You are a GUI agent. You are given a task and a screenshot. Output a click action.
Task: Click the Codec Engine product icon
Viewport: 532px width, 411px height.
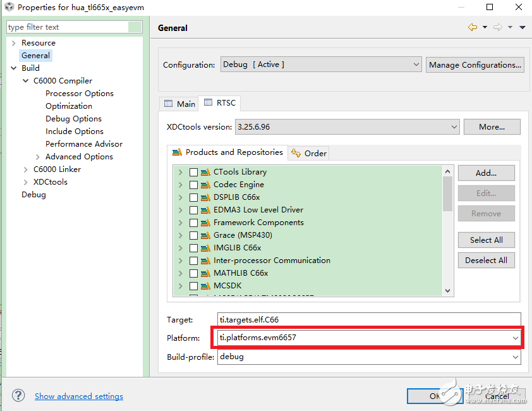[205, 185]
